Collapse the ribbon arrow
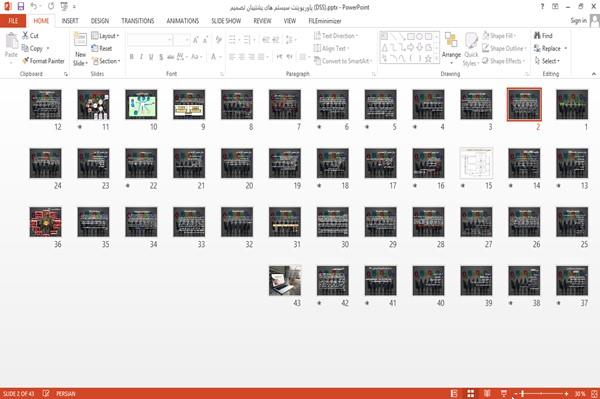 coord(594,74)
